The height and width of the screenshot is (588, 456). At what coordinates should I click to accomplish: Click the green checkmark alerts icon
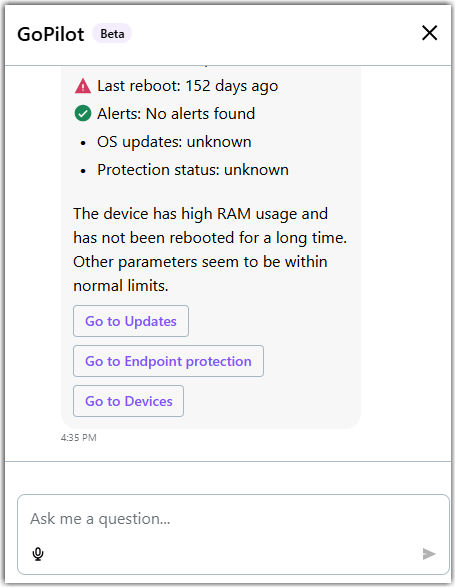83,114
